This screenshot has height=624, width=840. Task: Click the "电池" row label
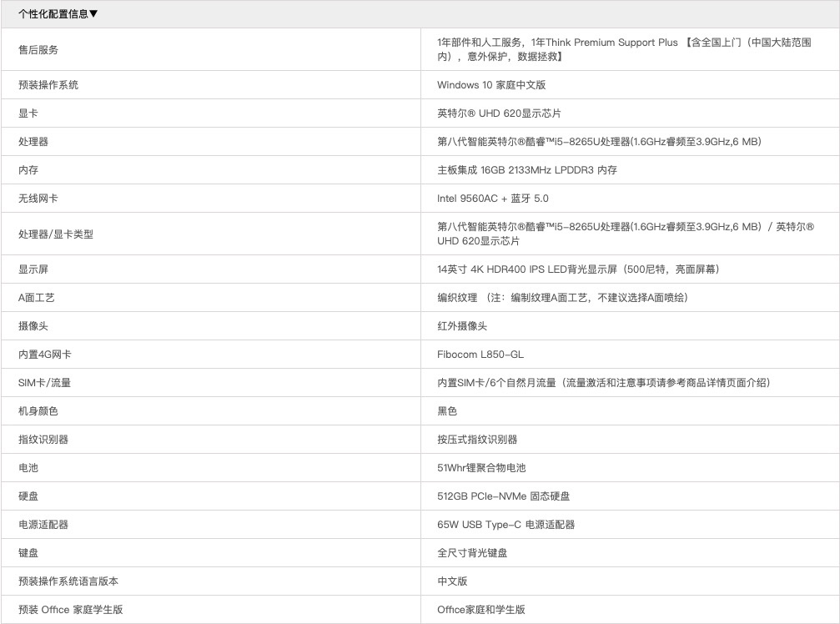28,468
